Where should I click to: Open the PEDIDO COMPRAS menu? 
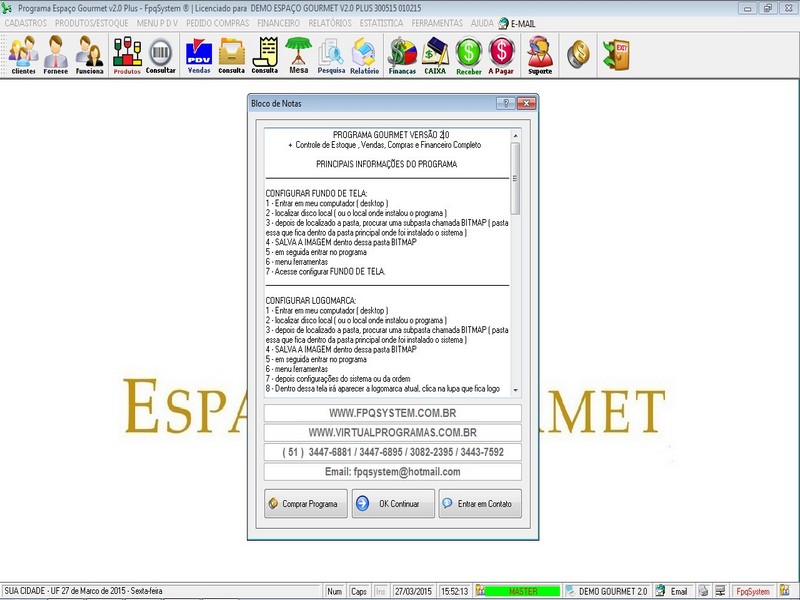(x=217, y=23)
